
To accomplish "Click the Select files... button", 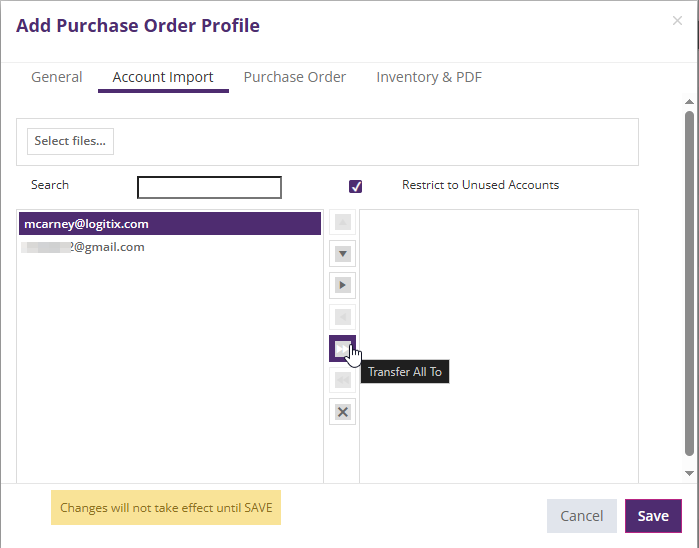I will [70, 141].
